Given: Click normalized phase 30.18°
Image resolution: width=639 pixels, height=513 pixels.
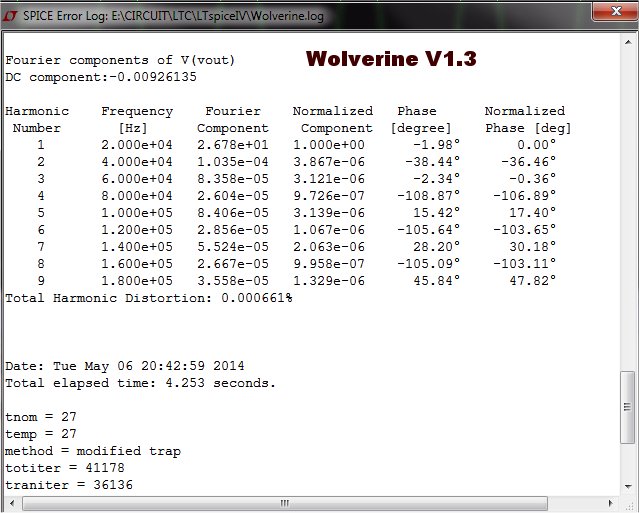Looking at the screenshot, I should pos(533,247).
